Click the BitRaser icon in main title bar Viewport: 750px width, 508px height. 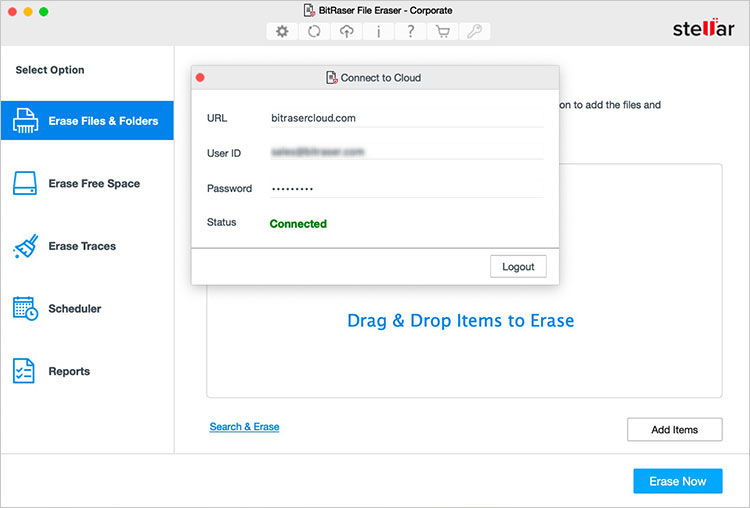point(309,11)
